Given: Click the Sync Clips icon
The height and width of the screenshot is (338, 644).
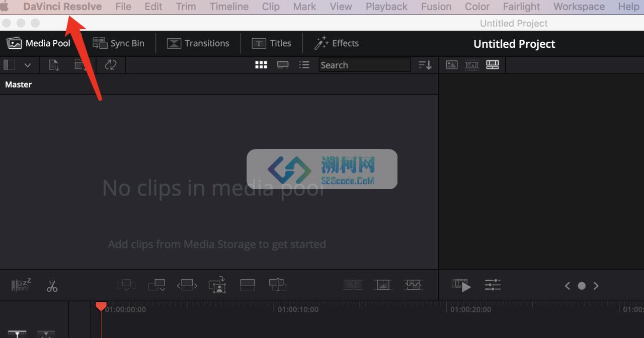Looking at the screenshot, I should tap(110, 65).
